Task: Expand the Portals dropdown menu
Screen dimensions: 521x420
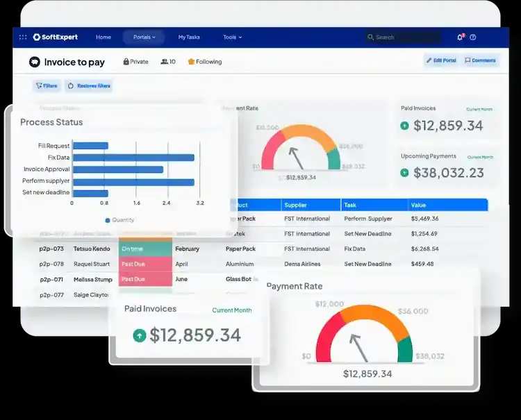Action: coord(144,37)
